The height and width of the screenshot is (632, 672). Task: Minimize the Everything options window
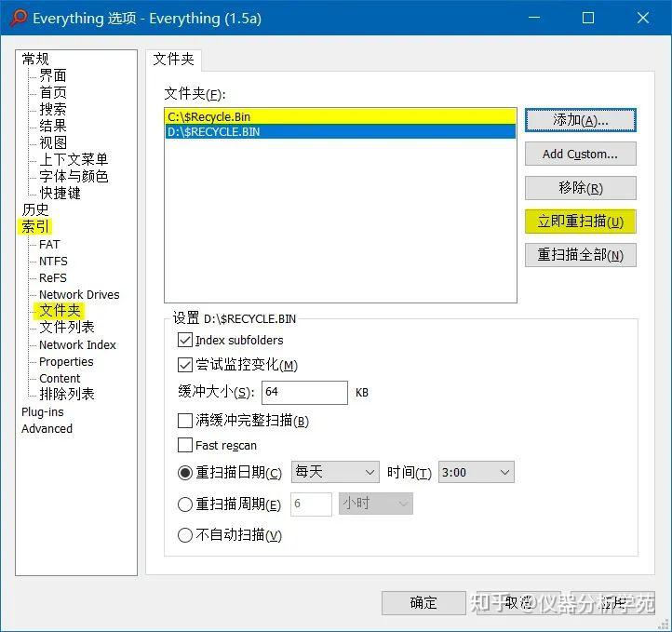tap(534, 18)
